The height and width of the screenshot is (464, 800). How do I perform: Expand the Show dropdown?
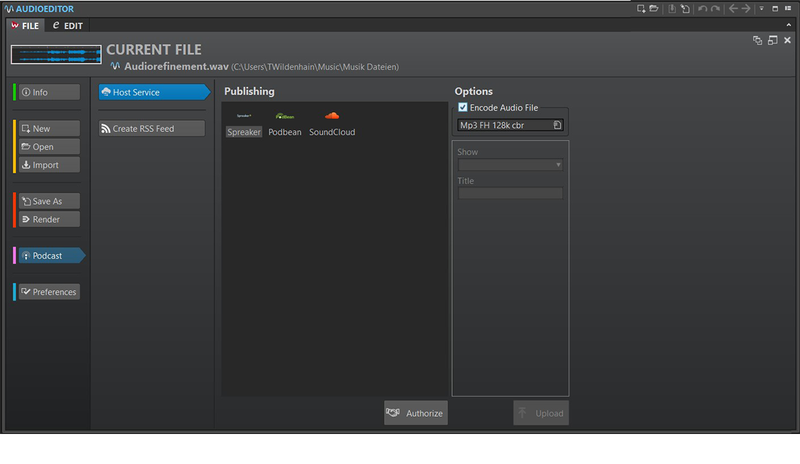(x=510, y=165)
